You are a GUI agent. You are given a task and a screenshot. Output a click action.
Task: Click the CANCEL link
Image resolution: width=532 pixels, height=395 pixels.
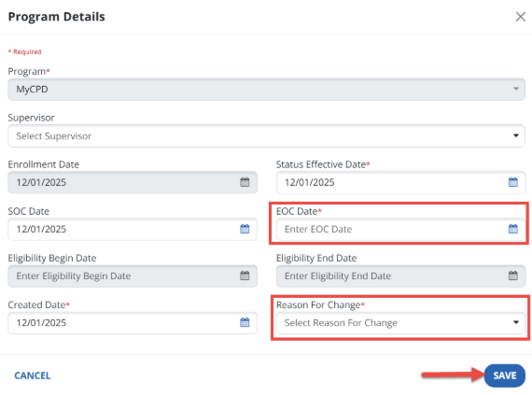[33, 375]
